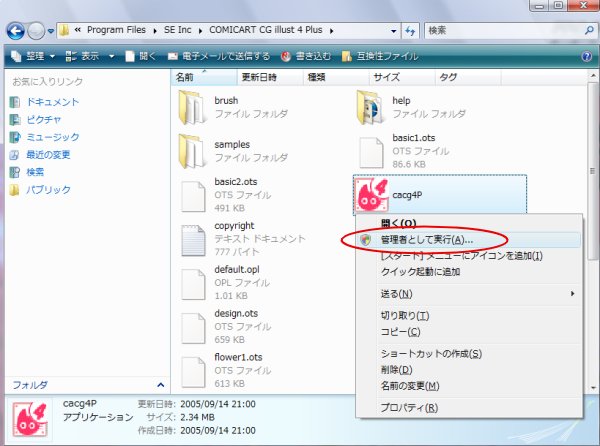Viewport: 600px width, 446px height.
Task: Expand the address bar history dropdown
Action: pyautogui.click(x=393, y=31)
